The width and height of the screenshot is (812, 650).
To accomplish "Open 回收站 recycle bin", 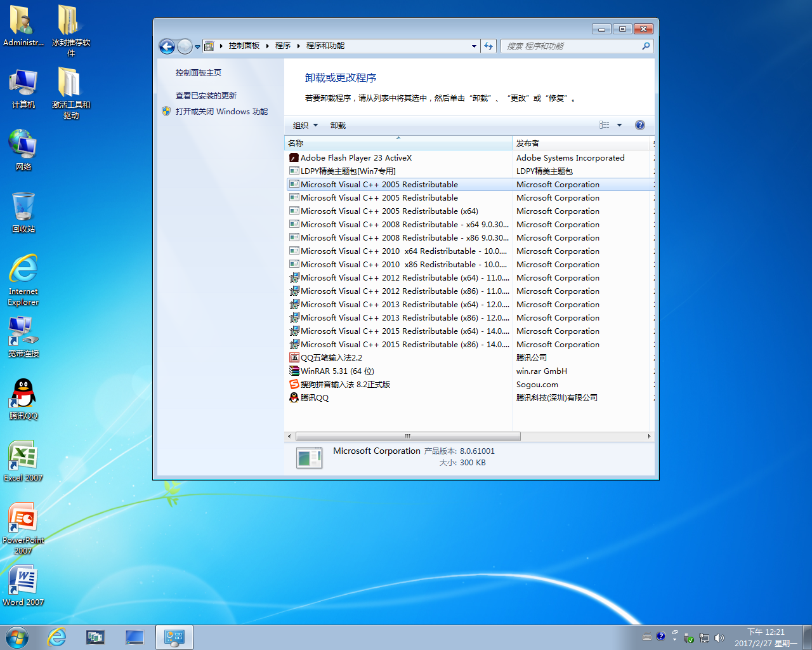I will [x=23, y=213].
